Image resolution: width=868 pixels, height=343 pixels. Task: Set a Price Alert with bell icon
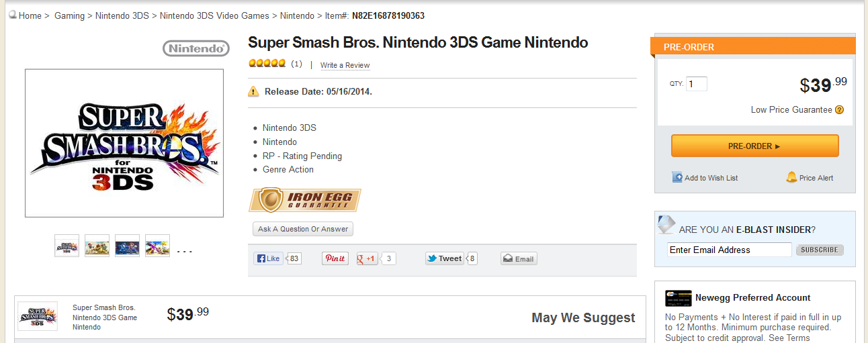810,178
